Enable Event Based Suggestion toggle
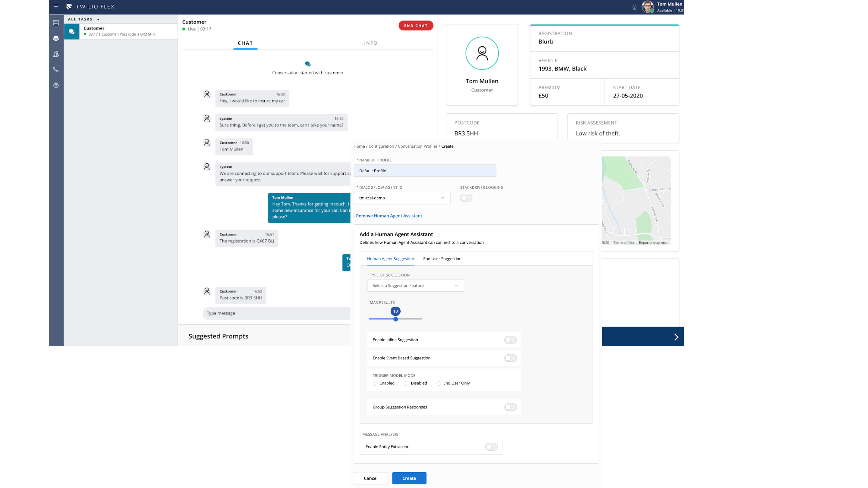The image size is (868, 488). 510,358
